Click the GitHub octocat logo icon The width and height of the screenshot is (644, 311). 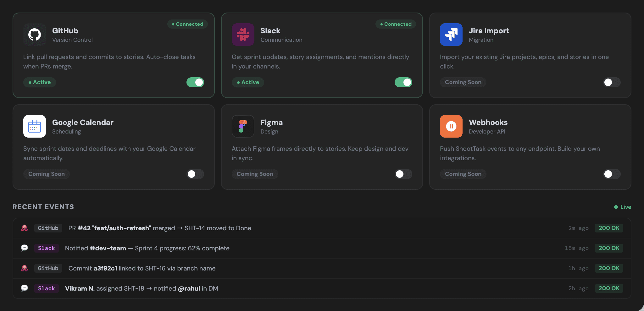pyautogui.click(x=35, y=35)
